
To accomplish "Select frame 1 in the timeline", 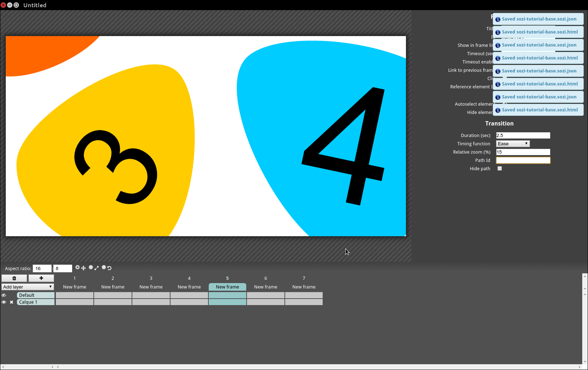I will (x=75, y=287).
